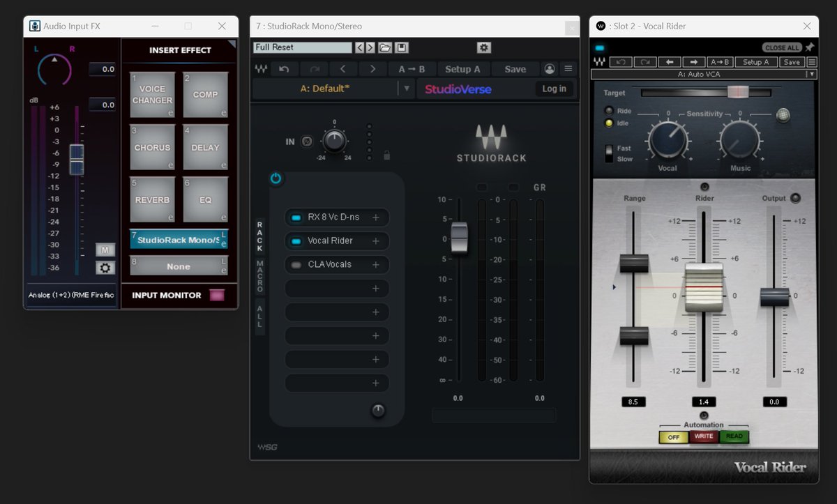Click the Vocal Rider Output fader handle
This screenshot has height=504, width=837.
(774, 296)
